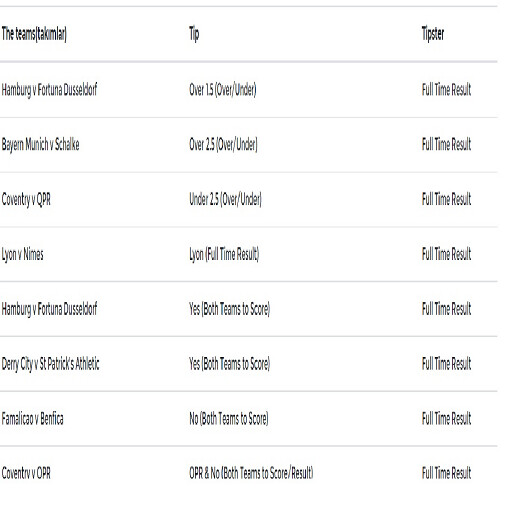Image resolution: width=512 pixels, height=512 pixels.
Task: Click the "Tip" column header
Action: (194, 34)
